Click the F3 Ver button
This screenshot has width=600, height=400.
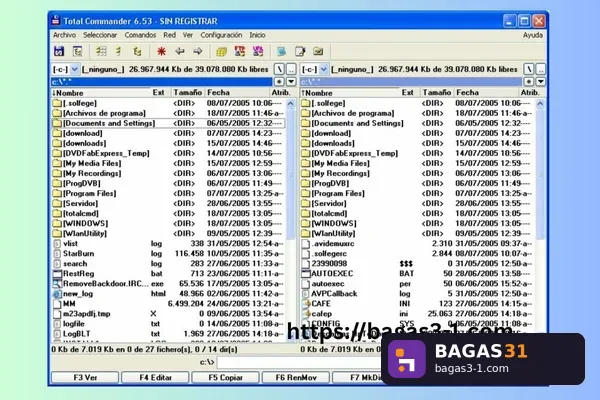[85, 377]
